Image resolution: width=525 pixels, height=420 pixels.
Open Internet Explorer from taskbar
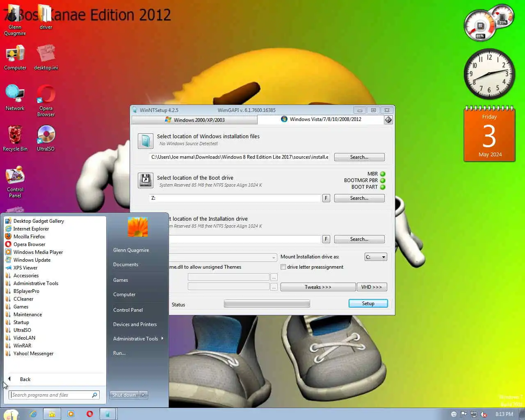pyautogui.click(x=33, y=414)
